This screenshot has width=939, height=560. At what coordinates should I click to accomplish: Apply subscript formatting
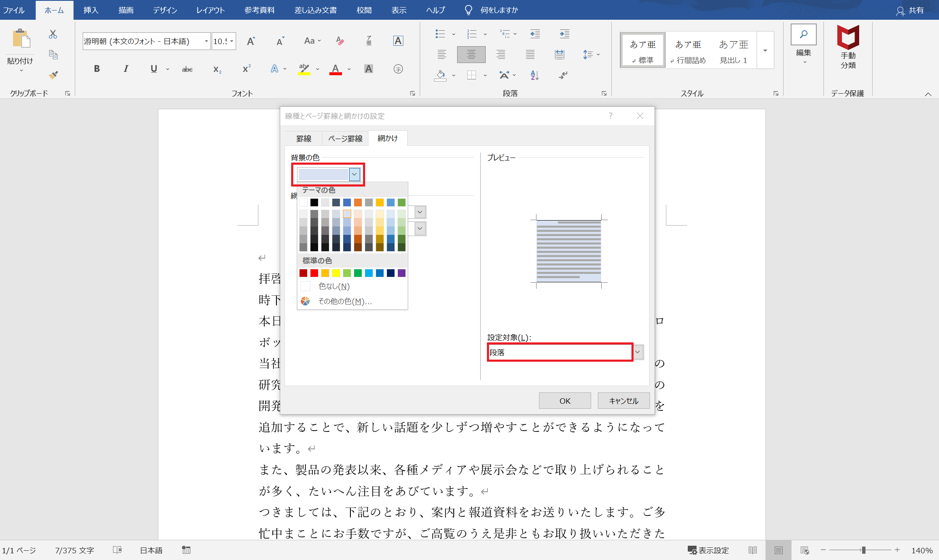[217, 69]
